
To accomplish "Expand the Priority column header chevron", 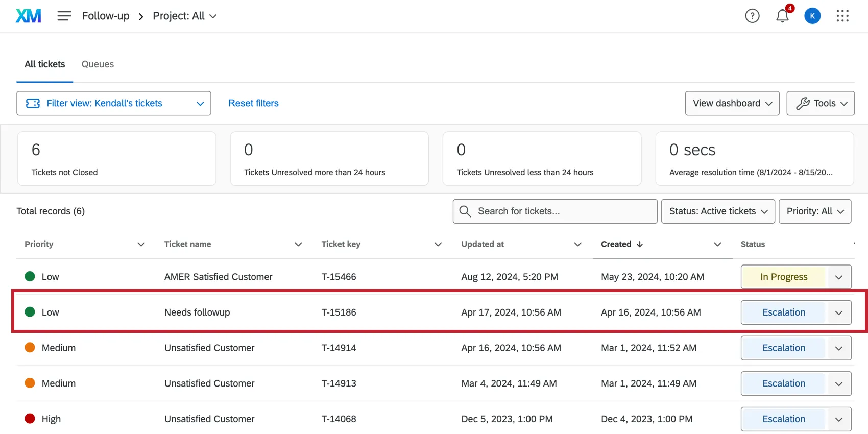I will coord(141,245).
